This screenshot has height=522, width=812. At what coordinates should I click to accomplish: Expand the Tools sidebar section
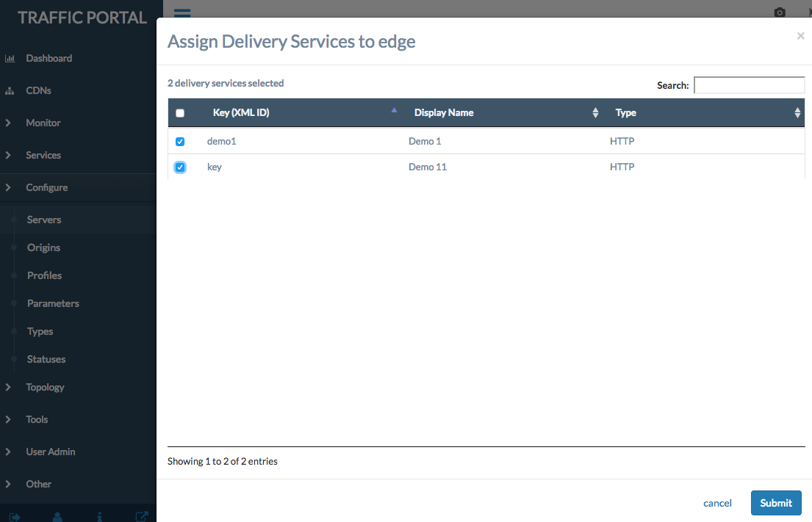(36, 419)
